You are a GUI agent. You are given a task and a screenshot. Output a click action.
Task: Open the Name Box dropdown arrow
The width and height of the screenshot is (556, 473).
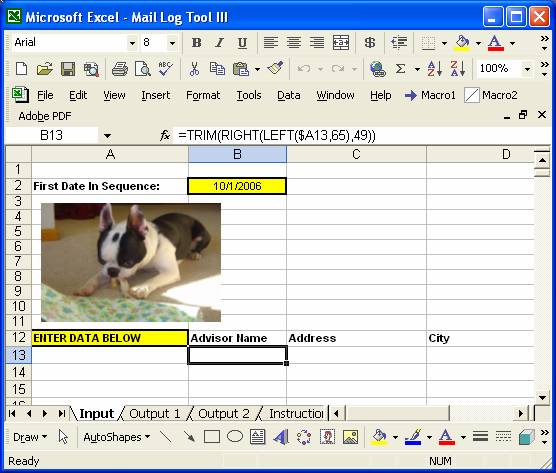(x=107, y=136)
